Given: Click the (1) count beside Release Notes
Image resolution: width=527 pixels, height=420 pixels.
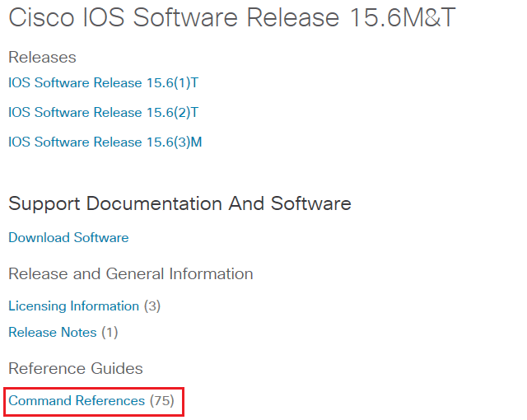Looking at the screenshot, I should (x=110, y=333).
